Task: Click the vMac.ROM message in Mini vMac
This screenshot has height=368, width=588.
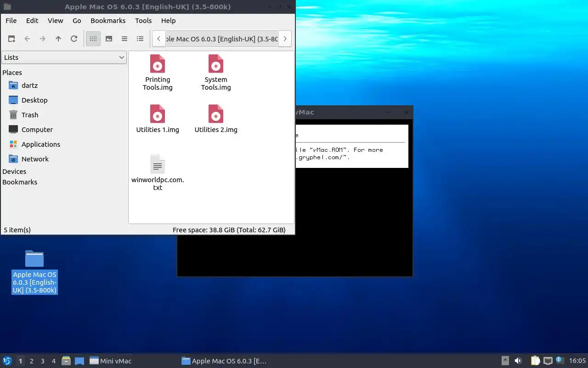Action: 351,146
